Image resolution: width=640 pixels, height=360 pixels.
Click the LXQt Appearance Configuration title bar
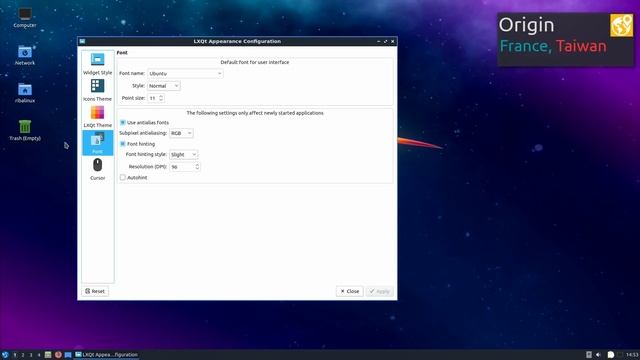237,41
